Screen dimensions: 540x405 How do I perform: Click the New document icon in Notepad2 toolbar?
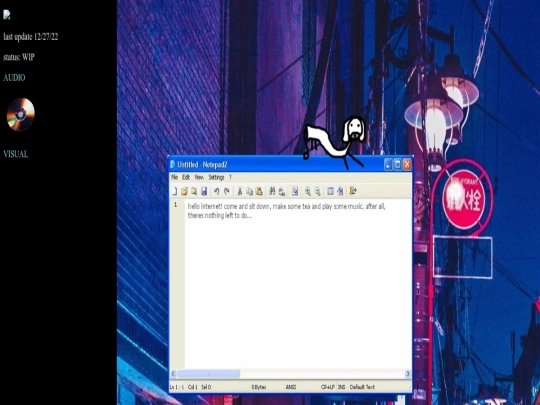(175, 191)
